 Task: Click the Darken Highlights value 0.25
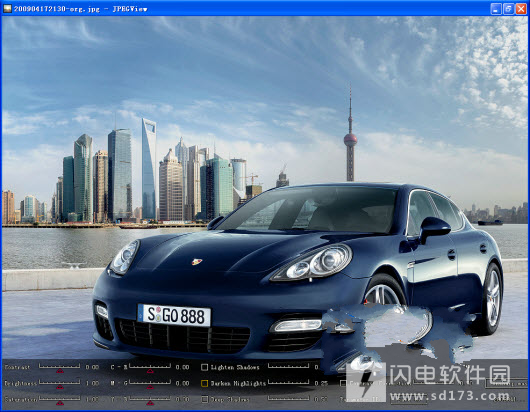pyautogui.click(x=321, y=384)
